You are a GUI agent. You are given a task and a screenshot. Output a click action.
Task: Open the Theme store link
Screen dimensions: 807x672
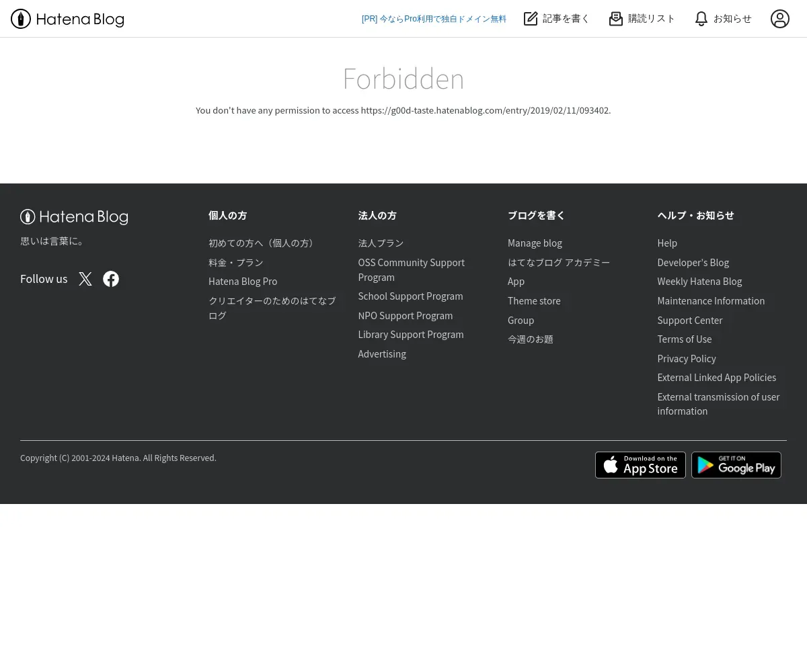pos(534,301)
